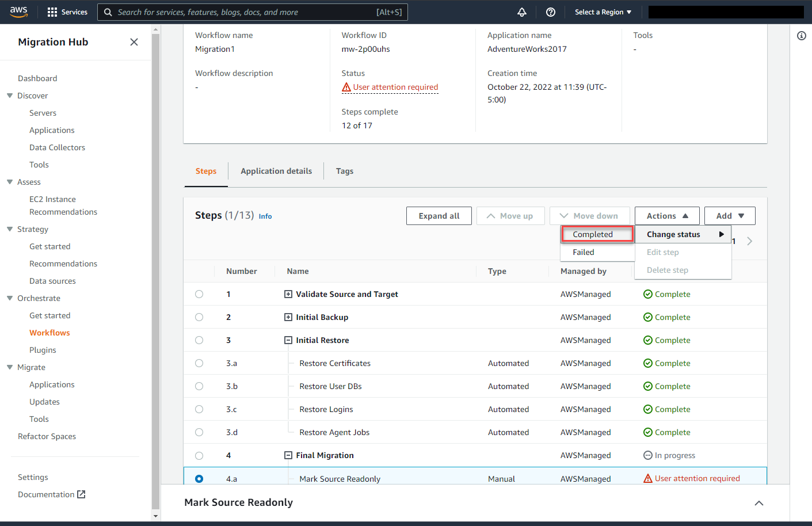Open the Services grid menu
The image size is (812, 526).
67,12
